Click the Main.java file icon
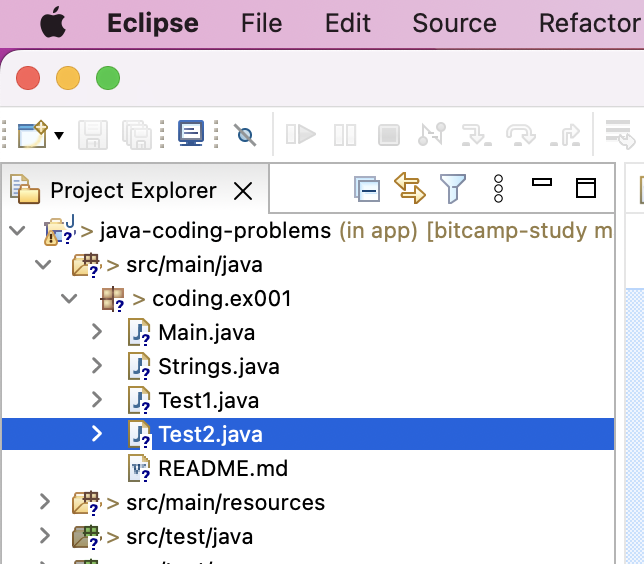The image size is (644, 564). [139, 332]
